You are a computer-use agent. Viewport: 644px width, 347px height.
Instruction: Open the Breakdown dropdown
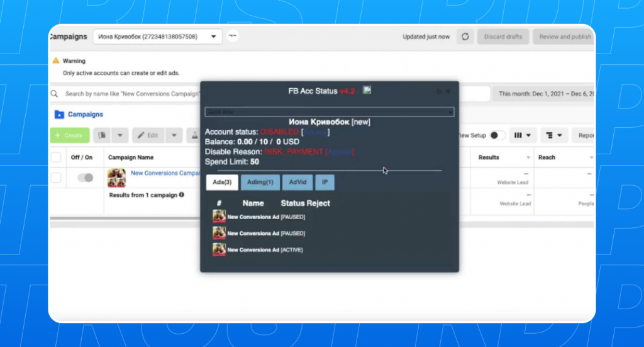point(553,135)
